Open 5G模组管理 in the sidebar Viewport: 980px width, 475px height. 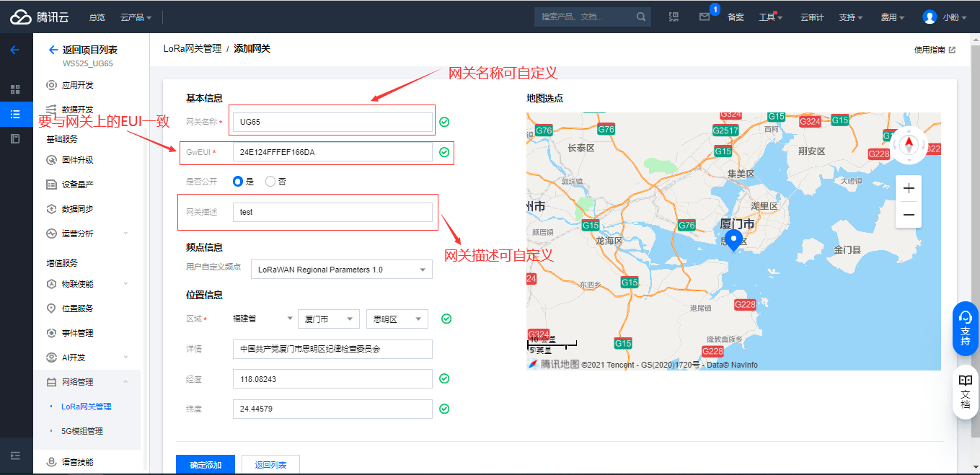[81, 431]
